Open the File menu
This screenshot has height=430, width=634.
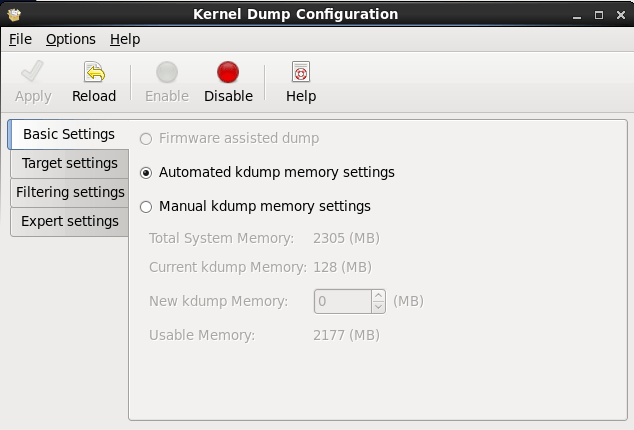coord(20,39)
